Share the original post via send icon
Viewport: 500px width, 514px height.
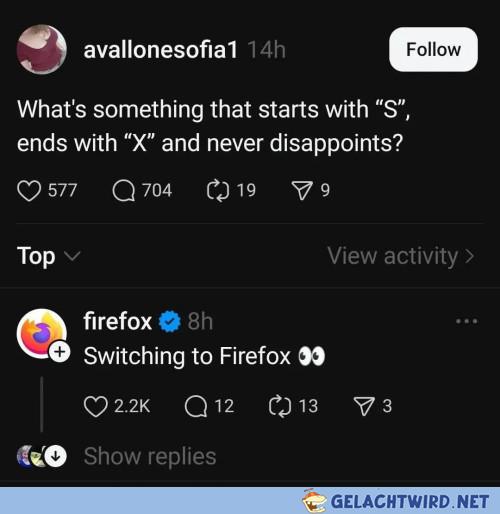tap(302, 191)
